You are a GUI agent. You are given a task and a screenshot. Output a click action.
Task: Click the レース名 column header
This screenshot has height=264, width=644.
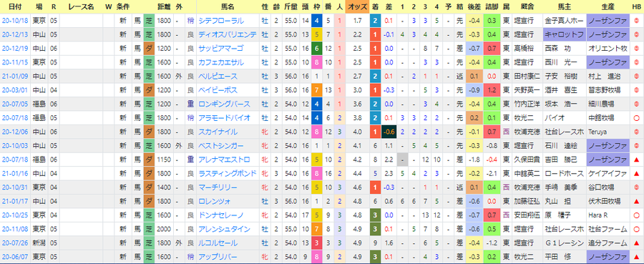(x=81, y=6)
